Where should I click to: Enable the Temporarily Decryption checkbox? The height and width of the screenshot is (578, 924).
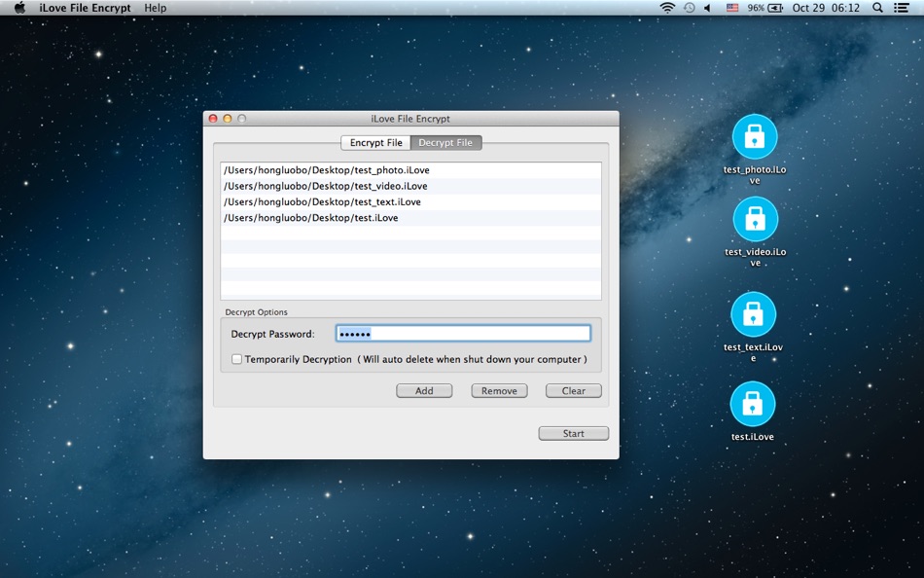237,359
